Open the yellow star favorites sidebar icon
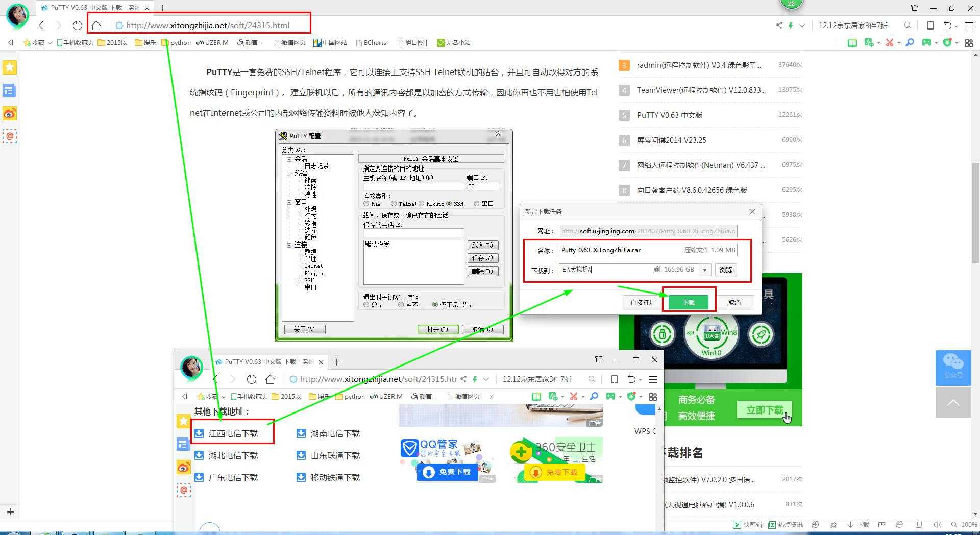The height and width of the screenshot is (535, 980). pos(10,67)
